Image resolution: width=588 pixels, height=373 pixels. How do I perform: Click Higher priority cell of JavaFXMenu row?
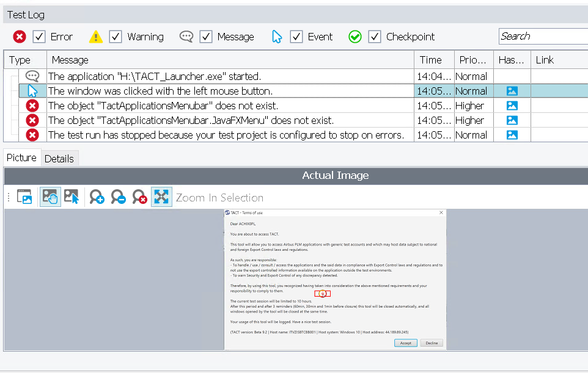474,120
